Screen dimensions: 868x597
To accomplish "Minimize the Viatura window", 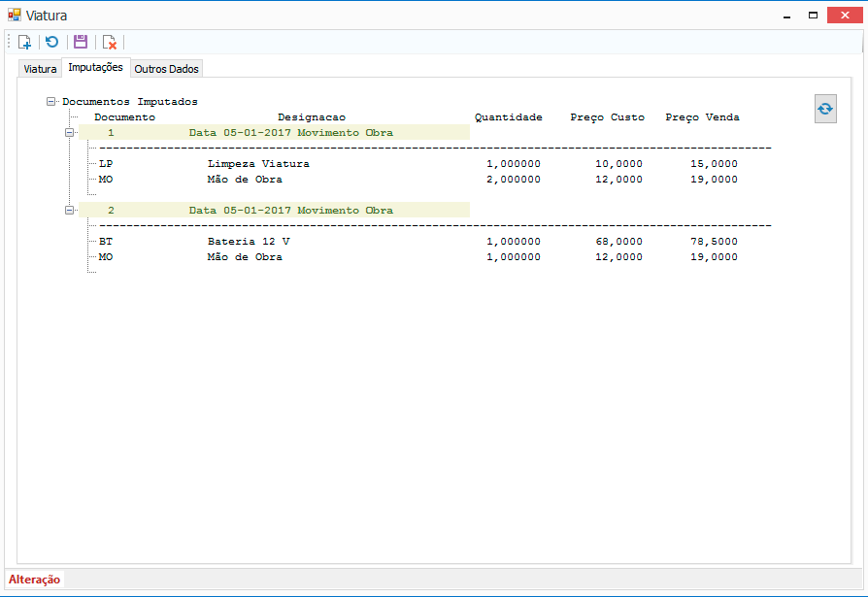I will point(786,16).
